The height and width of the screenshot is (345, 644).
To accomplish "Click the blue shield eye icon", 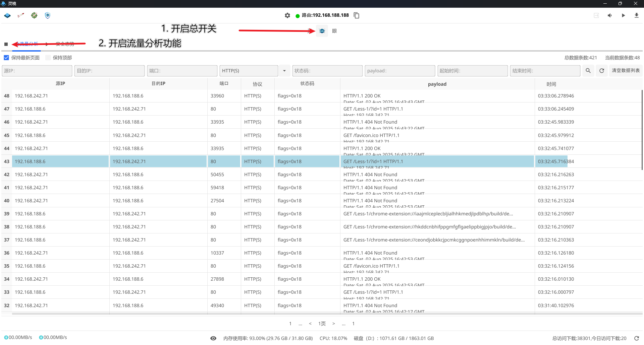I will coord(48,15).
